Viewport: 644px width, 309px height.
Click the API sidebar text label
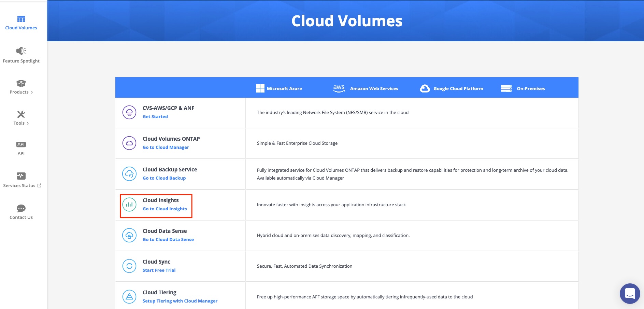click(x=21, y=153)
